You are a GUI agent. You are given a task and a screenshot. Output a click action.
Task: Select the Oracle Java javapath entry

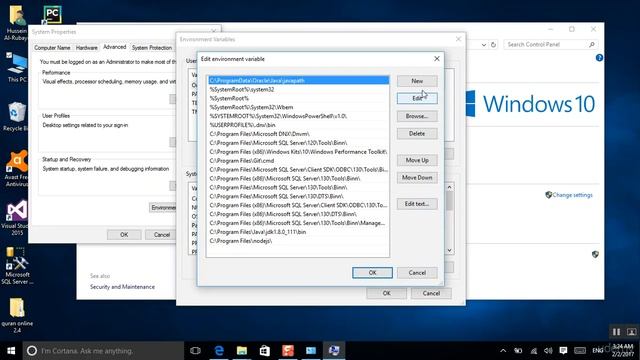298,80
